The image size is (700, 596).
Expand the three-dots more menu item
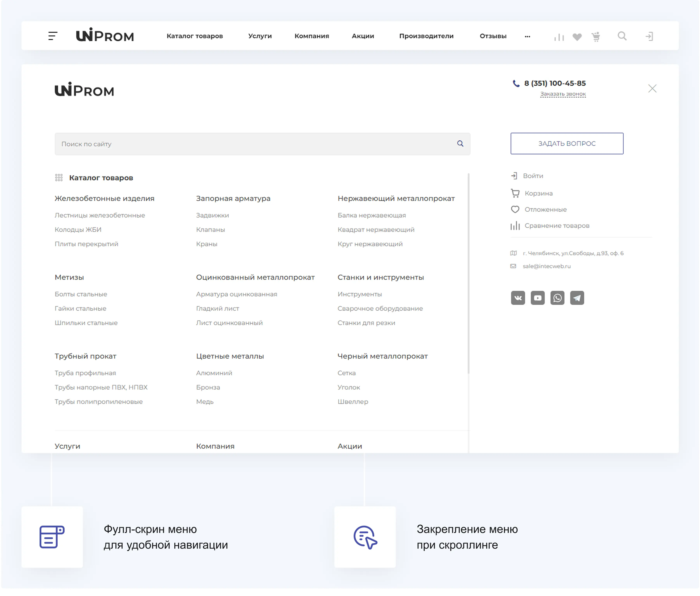[x=527, y=36]
